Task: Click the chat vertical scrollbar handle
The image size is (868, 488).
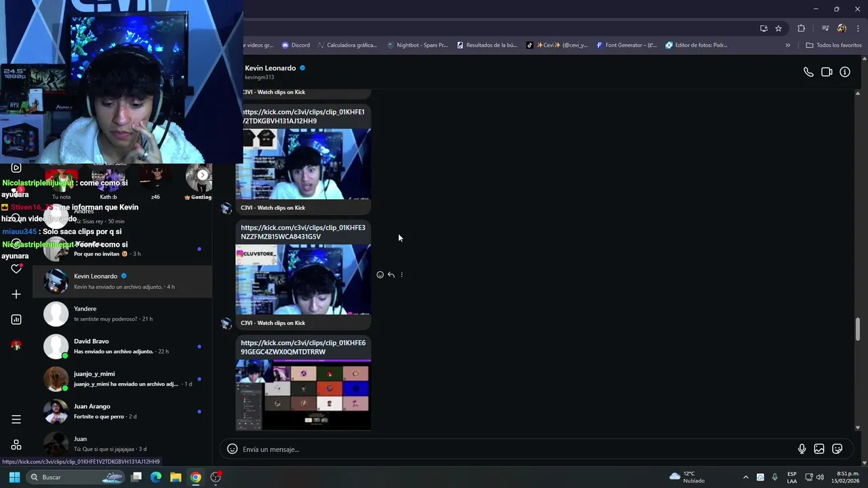Action: click(858, 329)
